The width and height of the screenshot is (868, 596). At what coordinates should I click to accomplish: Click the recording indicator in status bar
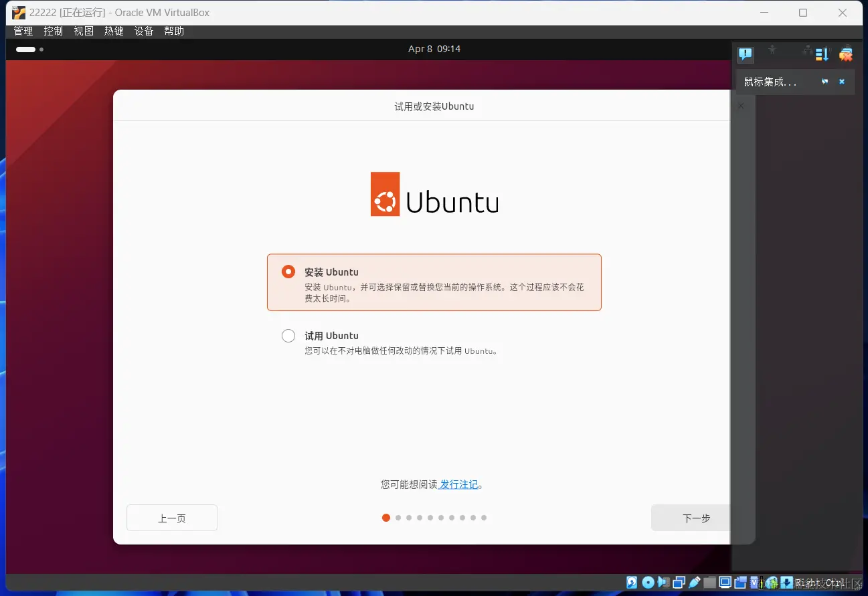point(740,583)
